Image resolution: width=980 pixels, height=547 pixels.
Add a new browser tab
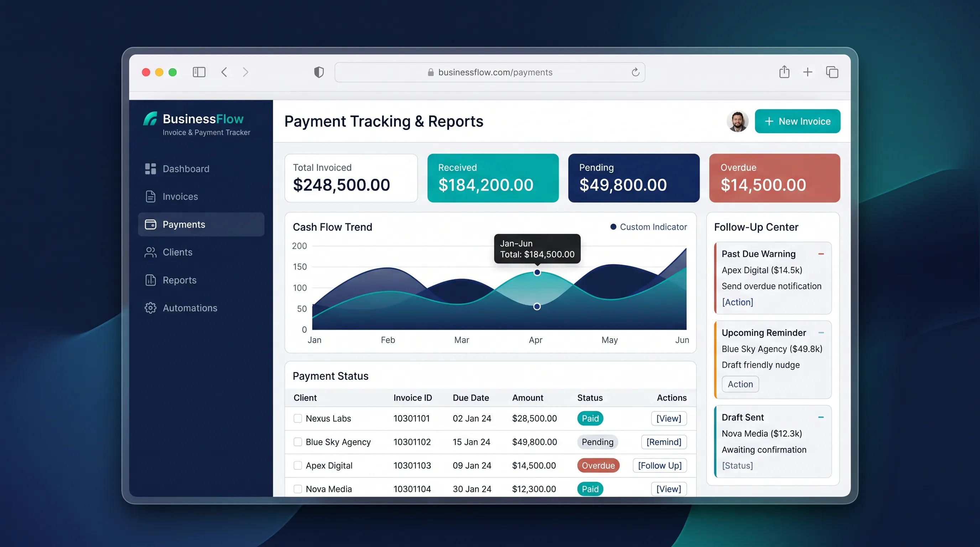[807, 72]
